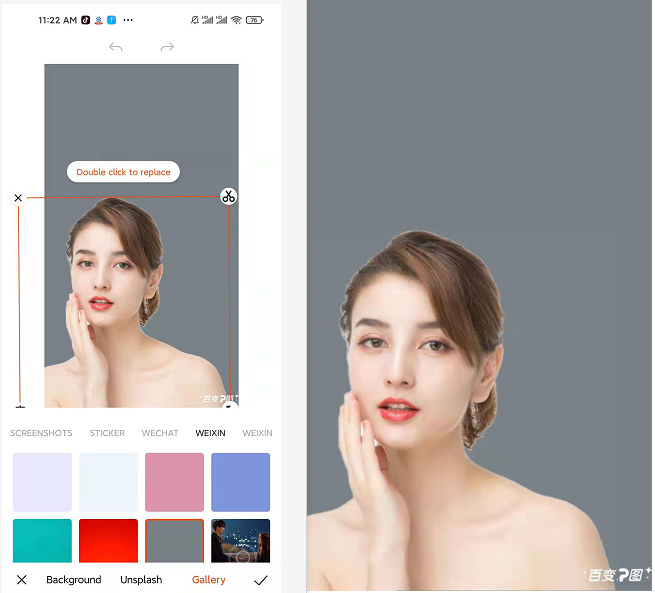The width and height of the screenshot is (655, 593).
Task: Choose the red background swatch
Action: click(x=108, y=540)
